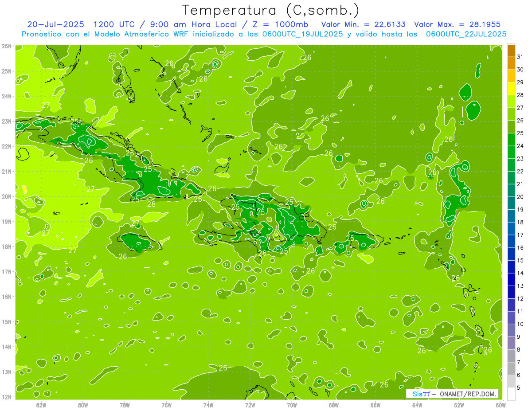532x411 pixels.
Task: Pick the white colorbar swatch below 5
Action: pos(511,394)
